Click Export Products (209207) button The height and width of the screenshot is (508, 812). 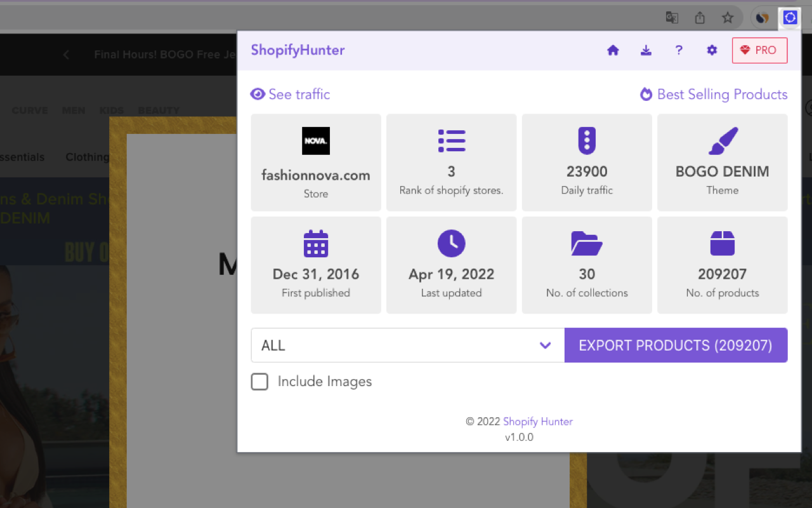[676, 345]
